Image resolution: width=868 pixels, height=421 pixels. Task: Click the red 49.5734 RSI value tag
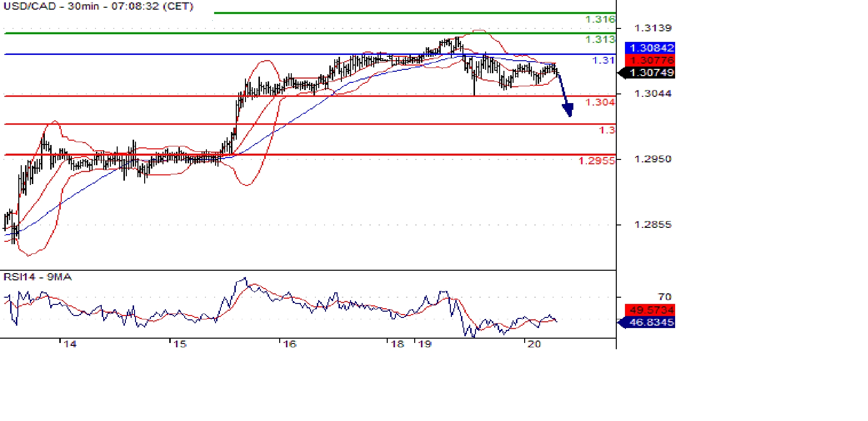[x=650, y=310]
